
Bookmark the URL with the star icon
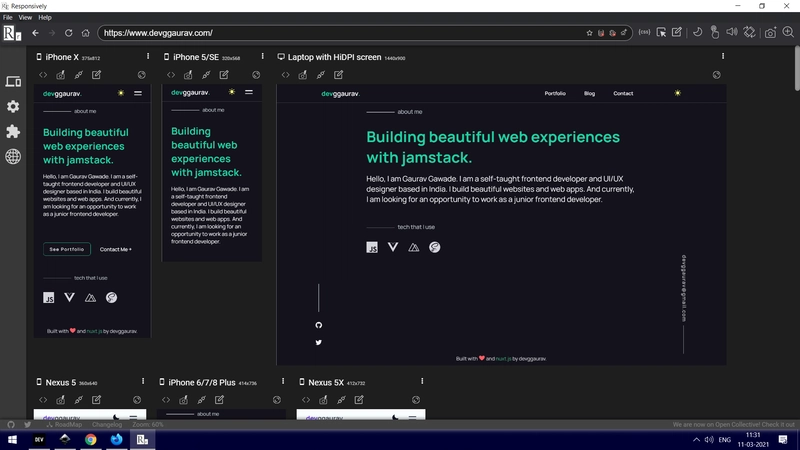tap(589, 33)
